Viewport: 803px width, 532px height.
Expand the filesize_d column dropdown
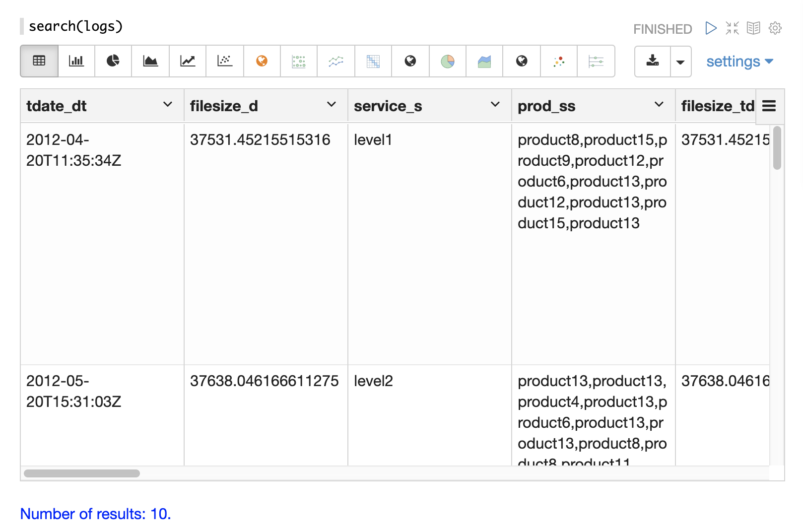[x=332, y=105]
